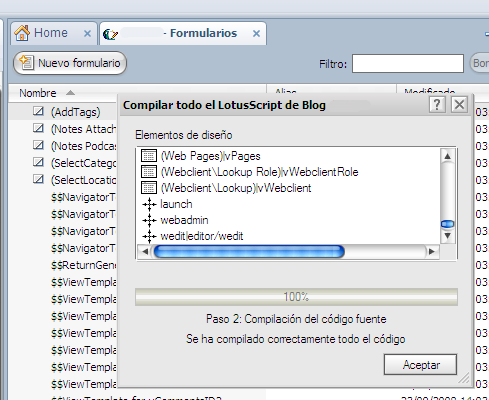
Task: Click the frameset icon beside wedit|editor/wedit
Action: [x=149, y=236]
